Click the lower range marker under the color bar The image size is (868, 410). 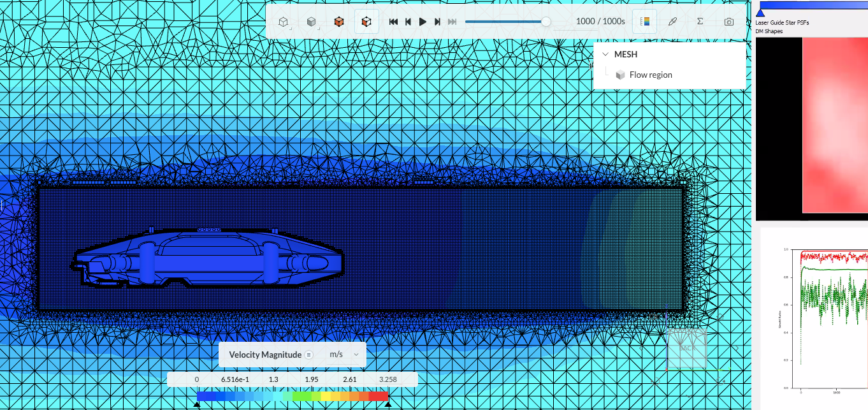tap(197, 404)
